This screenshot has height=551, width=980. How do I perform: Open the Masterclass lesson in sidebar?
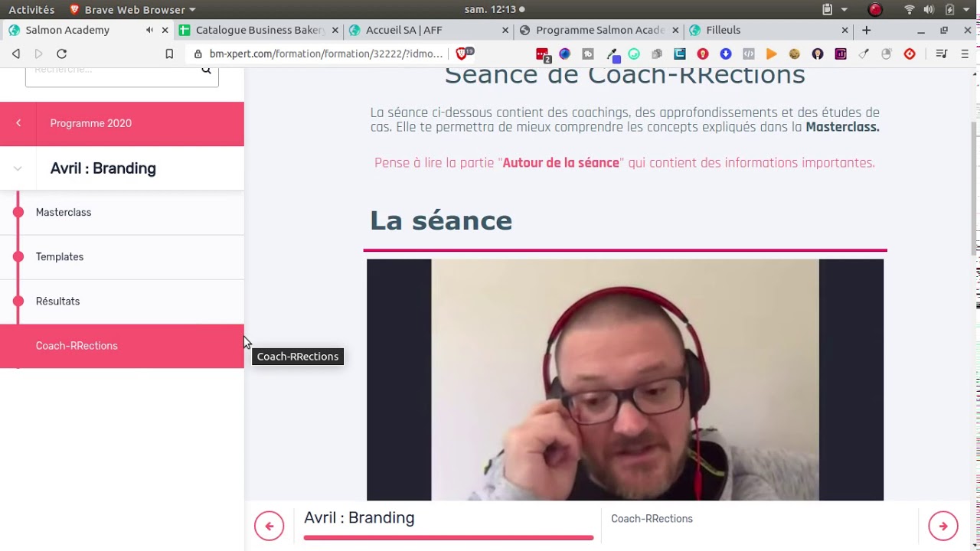(64, 212)
